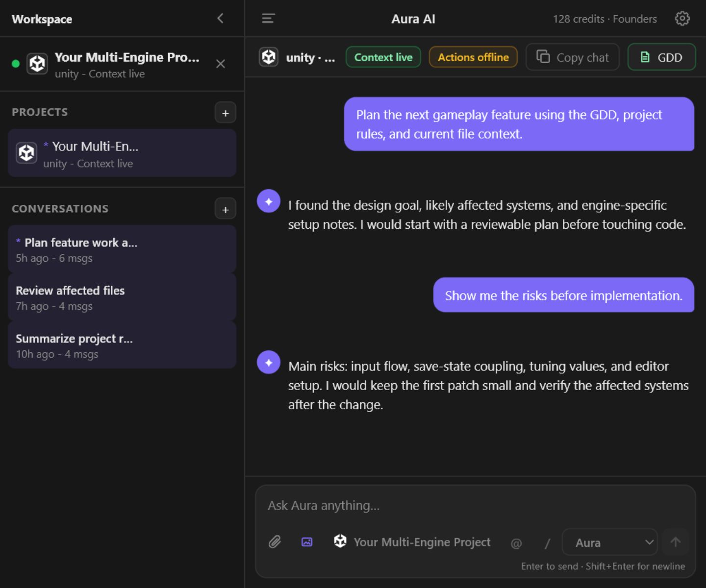Open the Summarize project r... conversation

coord(122,345)
